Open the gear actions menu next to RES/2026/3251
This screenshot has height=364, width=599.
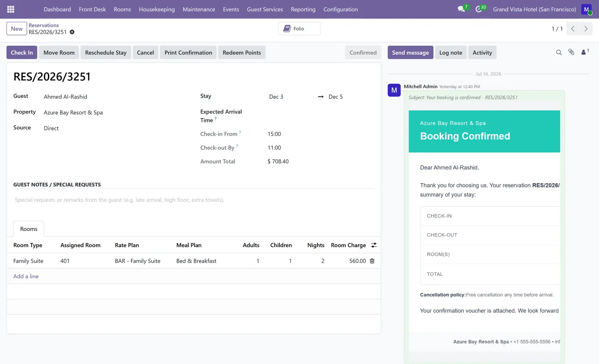(x=72, y=32)
